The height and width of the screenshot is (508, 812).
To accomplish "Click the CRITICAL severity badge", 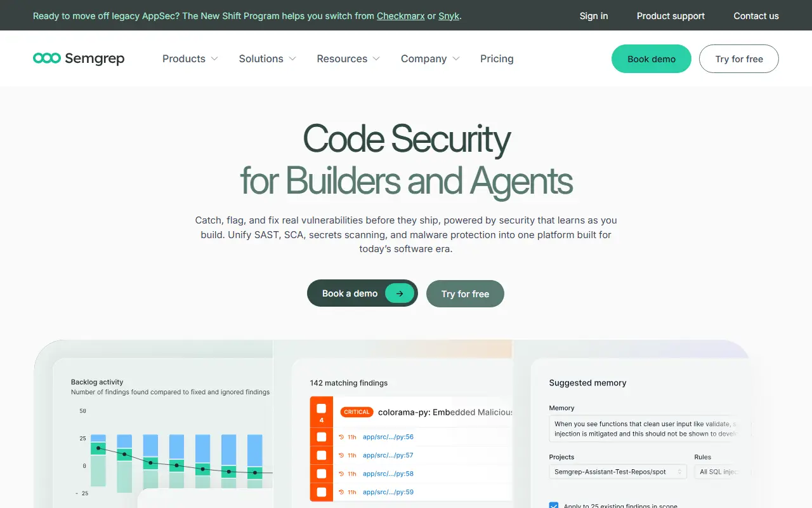I will (357, 412).
